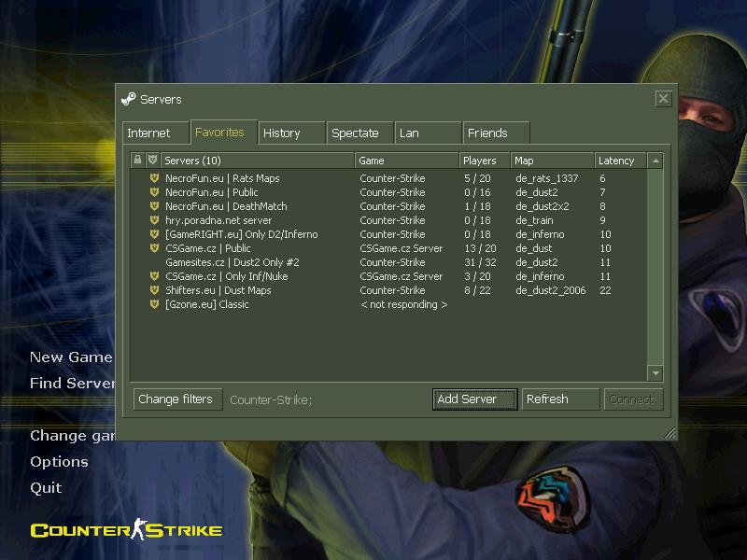Click the shield icon beside Gzone.eu Classic

154,304
